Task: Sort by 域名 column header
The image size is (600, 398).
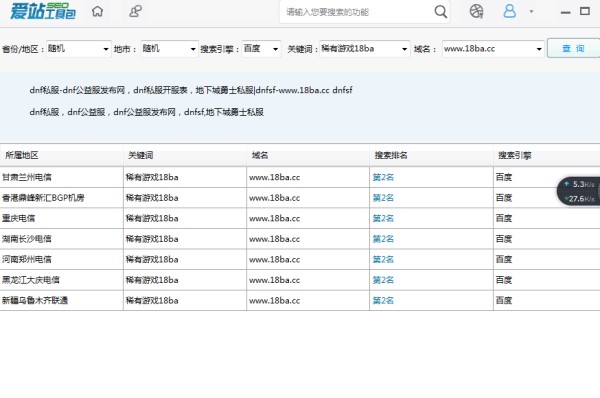Action: click(x=308, y=155)
